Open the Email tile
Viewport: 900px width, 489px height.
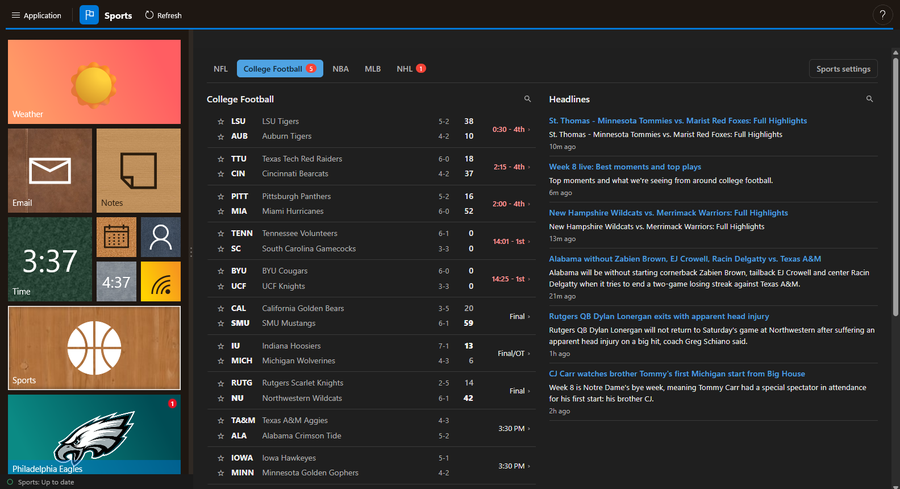(50, 170)
